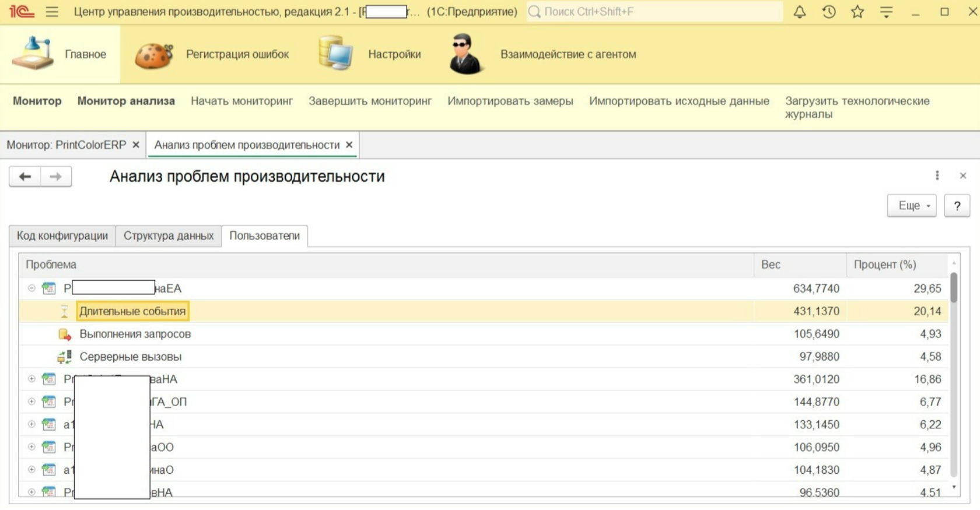Click the 1C logo icon
This screenshot has width=980, height=510.
pyautogui.click(x=22, y=12)
